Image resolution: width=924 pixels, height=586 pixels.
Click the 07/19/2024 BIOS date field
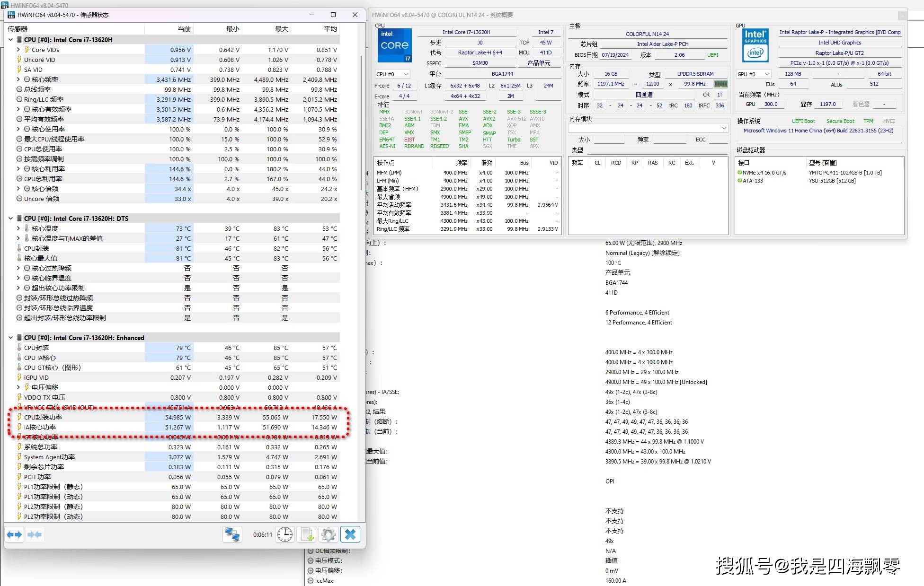coord(615,55)
